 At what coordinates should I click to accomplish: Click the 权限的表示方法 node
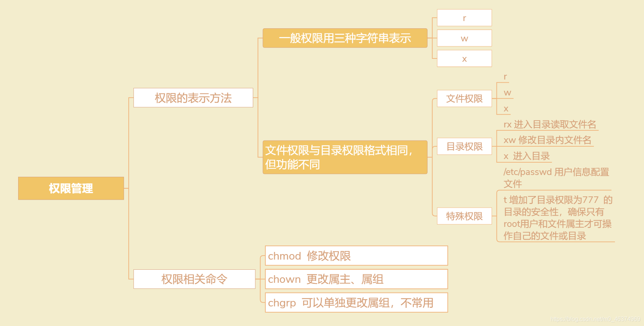click(193, 98)
